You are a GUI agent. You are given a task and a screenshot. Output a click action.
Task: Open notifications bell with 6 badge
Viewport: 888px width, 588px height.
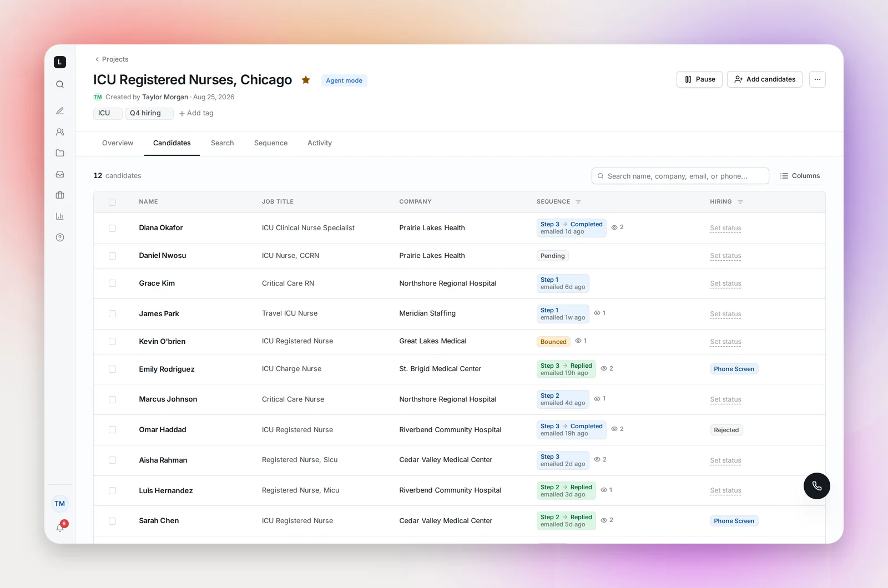tap(60, 528)
